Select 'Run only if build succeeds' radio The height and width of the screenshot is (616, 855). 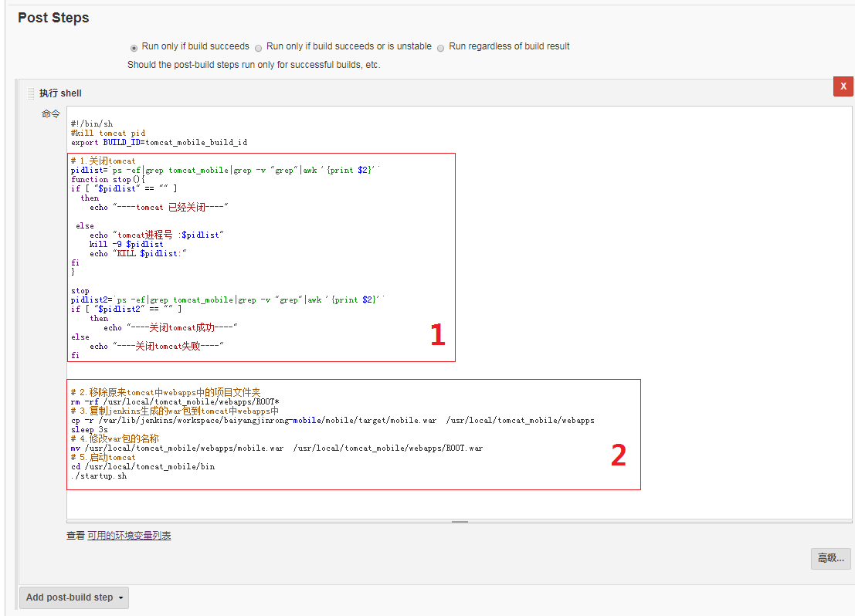[134, 48]
